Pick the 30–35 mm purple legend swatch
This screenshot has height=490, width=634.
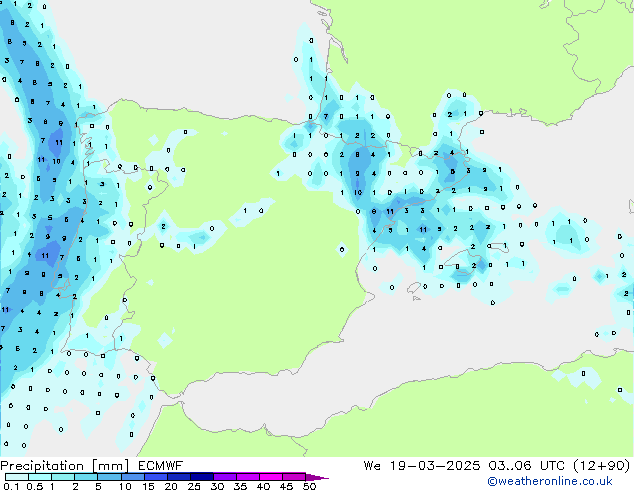[x=225, y=477]
